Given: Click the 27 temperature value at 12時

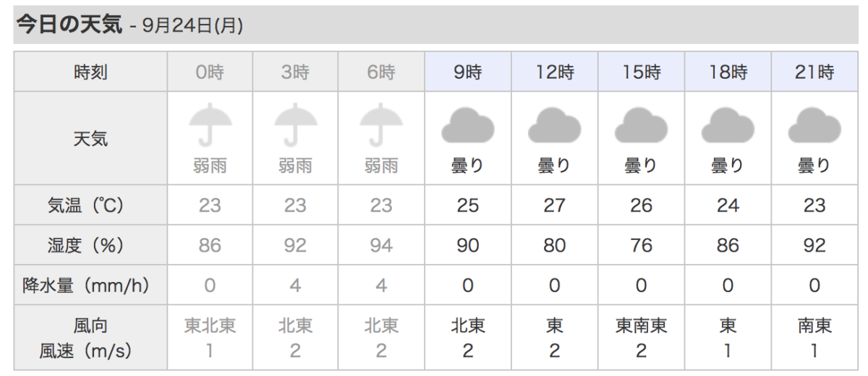Looking at the screenshot, I should tap(555, 205).
